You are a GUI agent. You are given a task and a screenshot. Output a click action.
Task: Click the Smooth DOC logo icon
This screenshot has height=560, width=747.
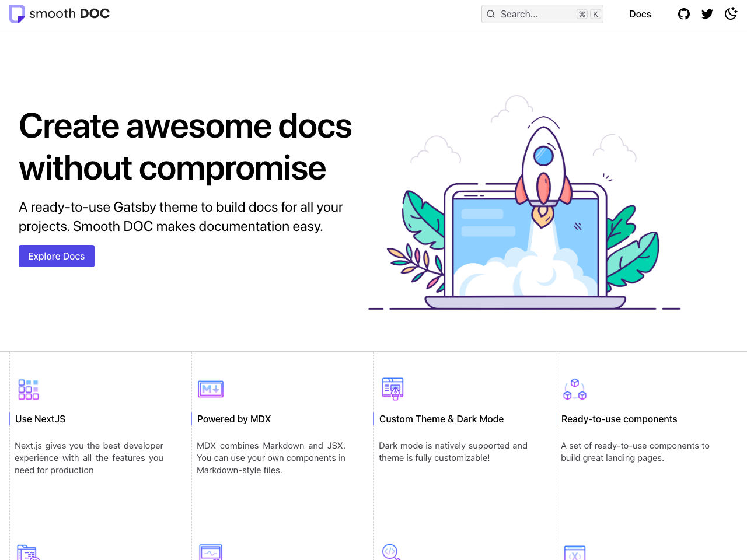tap(17, 14)
